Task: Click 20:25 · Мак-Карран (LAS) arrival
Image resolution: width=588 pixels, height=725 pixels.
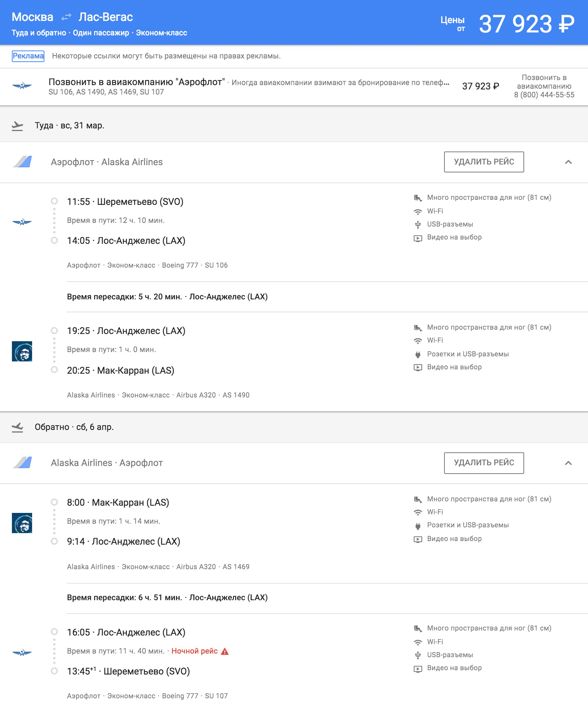Action: point(120,370)
